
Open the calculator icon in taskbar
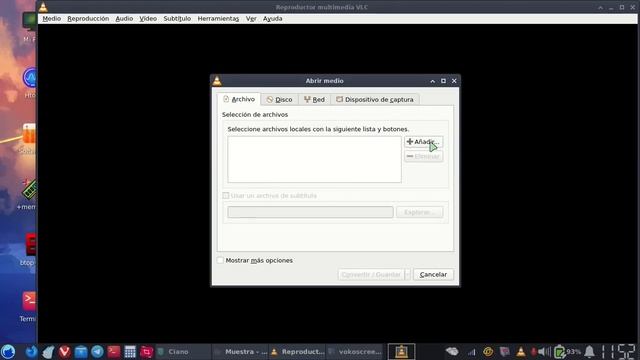(x=130, y=351)
